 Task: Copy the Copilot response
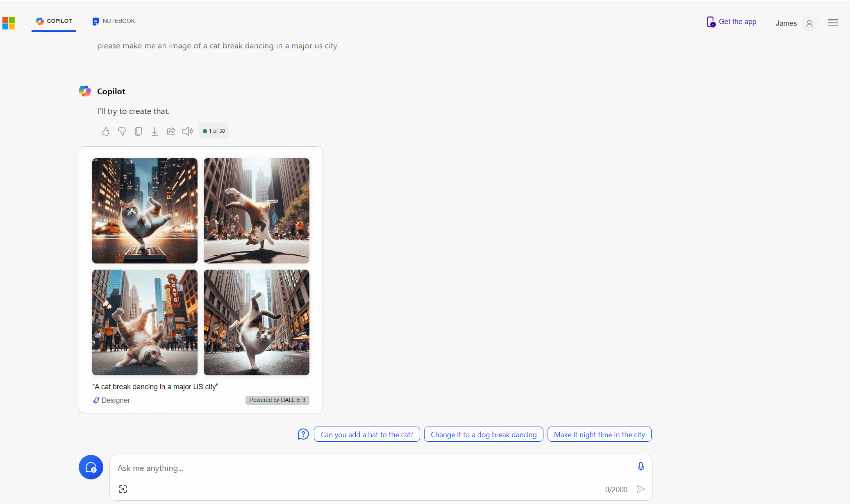pyautogui.click(x=139, y=131)
